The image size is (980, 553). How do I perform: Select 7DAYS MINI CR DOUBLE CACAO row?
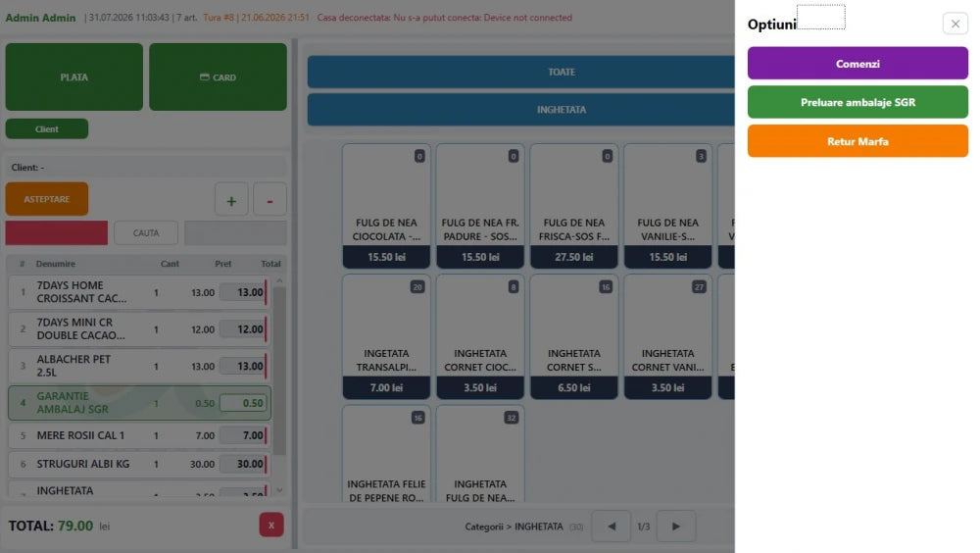139,329
